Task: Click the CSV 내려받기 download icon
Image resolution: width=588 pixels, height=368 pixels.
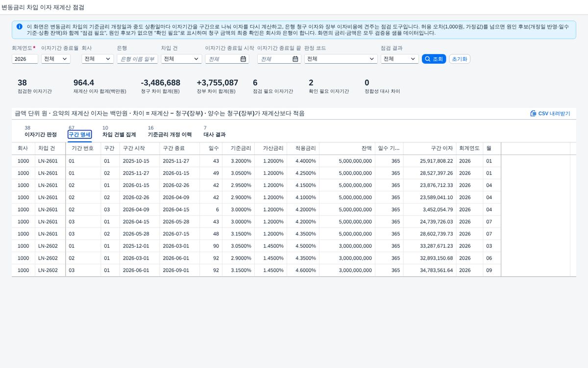Action: 533,113
